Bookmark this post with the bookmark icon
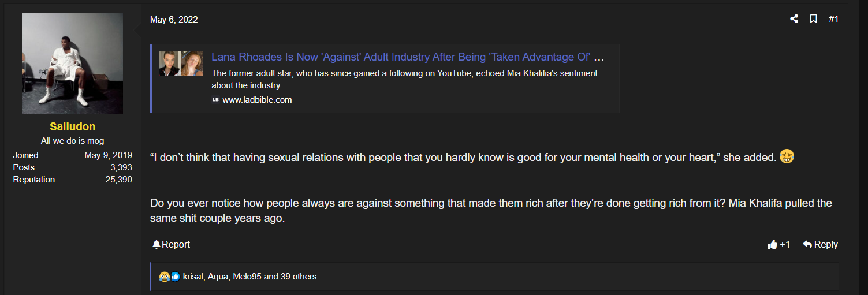 [x=813, y=19]
